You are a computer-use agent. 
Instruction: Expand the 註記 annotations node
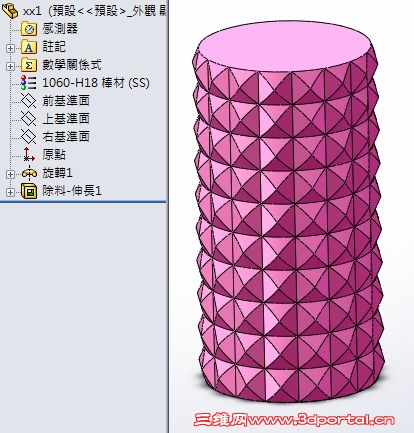click(x=10, y=48)
